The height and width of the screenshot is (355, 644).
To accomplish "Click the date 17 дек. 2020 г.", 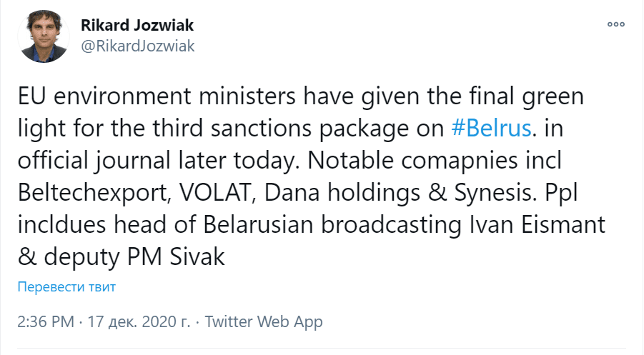I will click(139, 321).
